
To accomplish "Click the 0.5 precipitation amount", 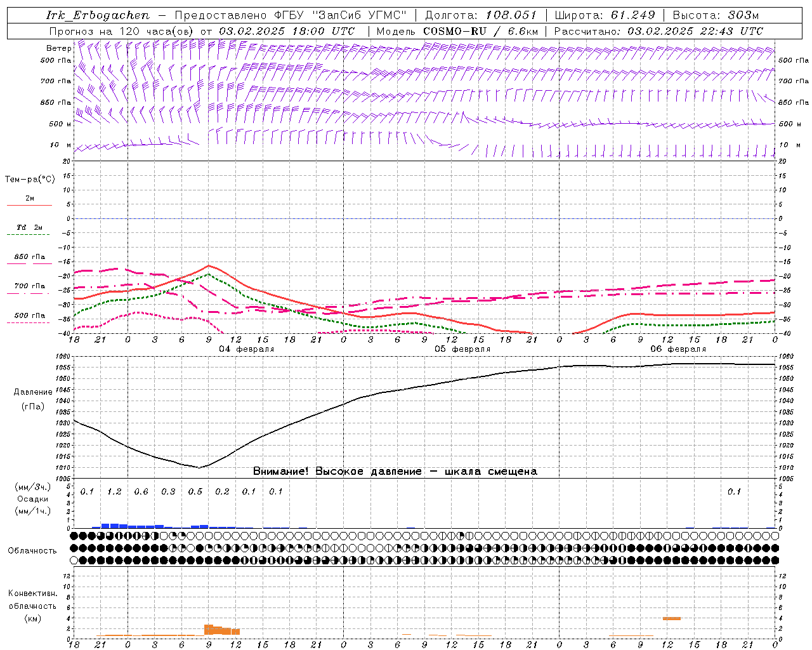I will (195, 491).
